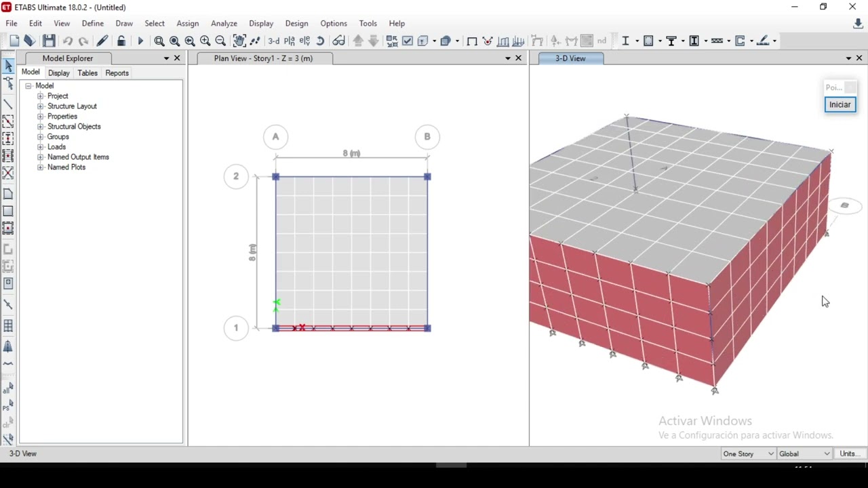Switch to the Display tab

[59, 73]
